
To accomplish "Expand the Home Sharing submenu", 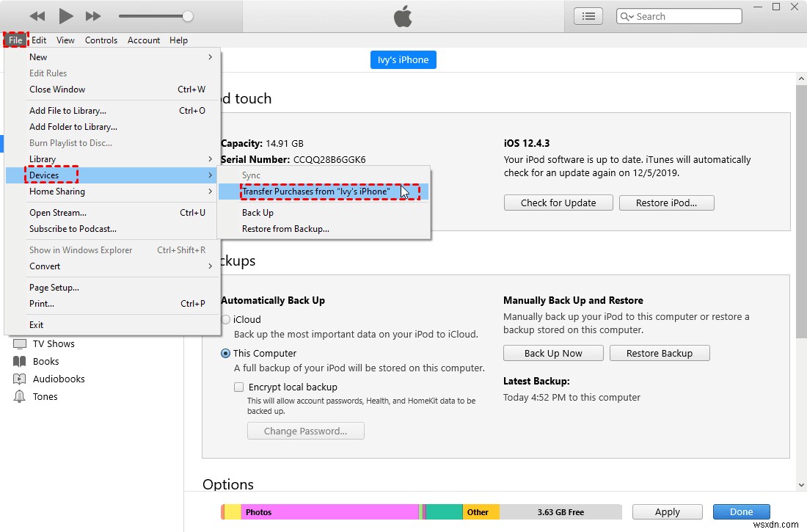I will 58,192.
